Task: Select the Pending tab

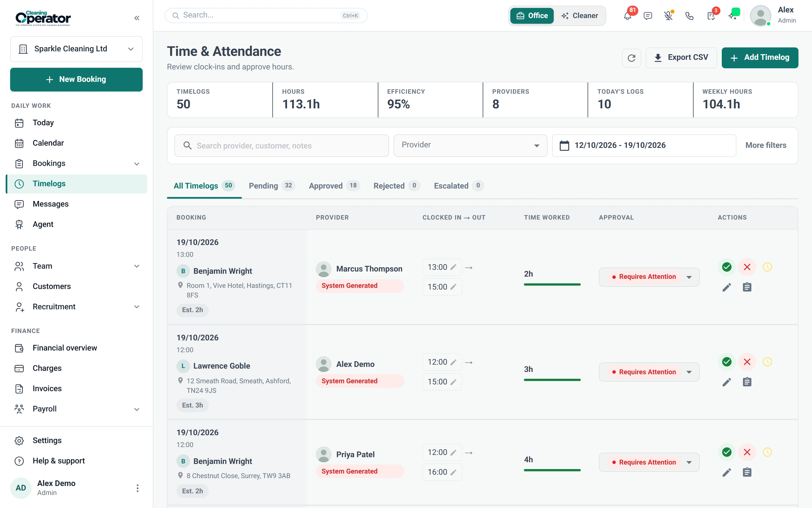Action: pos(272,186)
